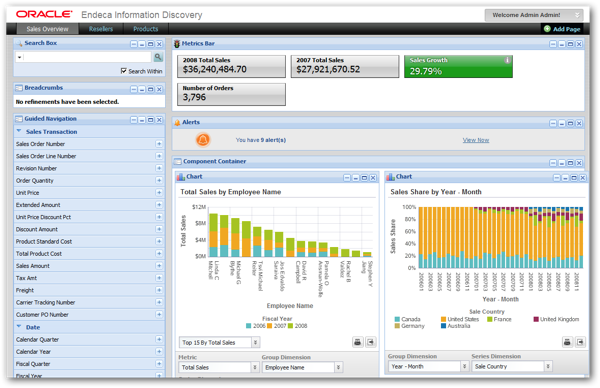Click the Guided Navigation panel icon
The height and width of the screenshot is (388, 600).
tap(19, 119)
